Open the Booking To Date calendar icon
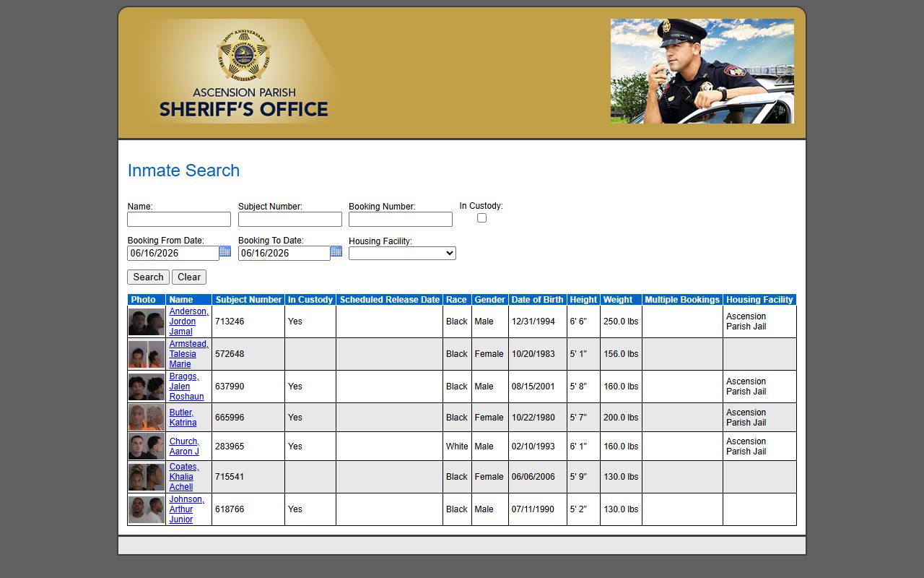The image size is (924, 578). [336, 251]
